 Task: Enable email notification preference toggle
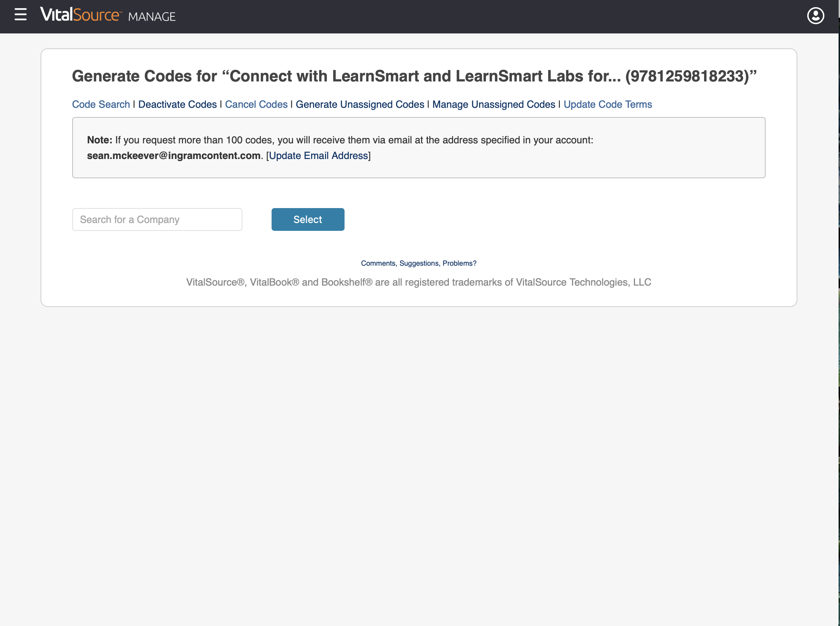click(318, 155)
